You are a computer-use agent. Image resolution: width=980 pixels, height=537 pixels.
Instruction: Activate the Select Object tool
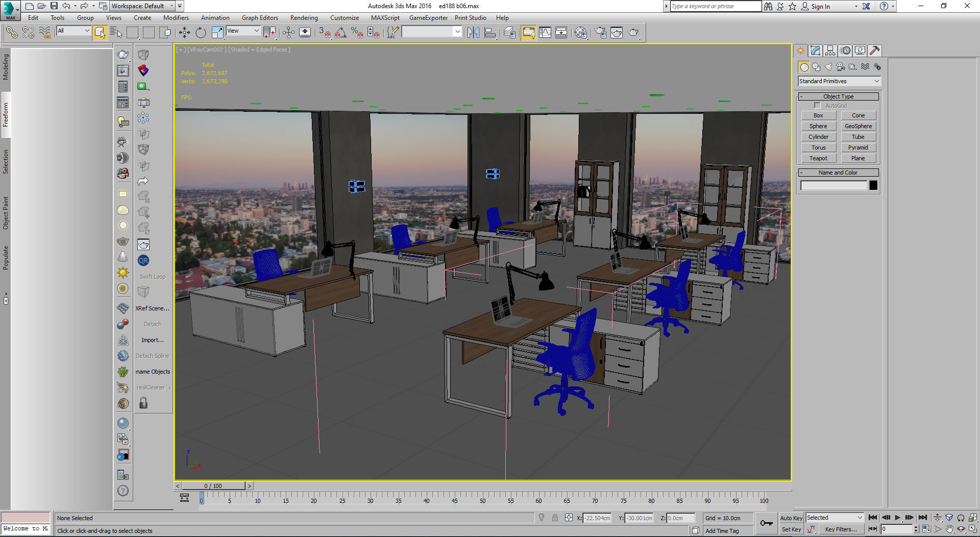click(x=100, y=33)
